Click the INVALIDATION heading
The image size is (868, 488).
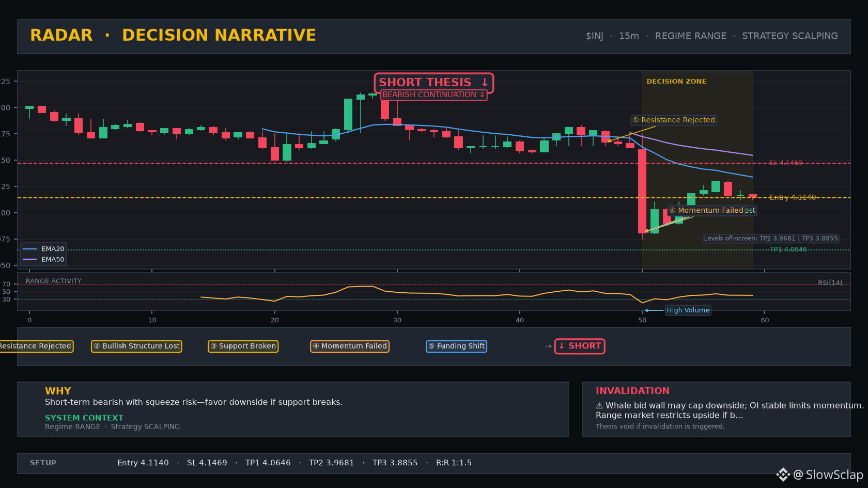coord(632,391)
